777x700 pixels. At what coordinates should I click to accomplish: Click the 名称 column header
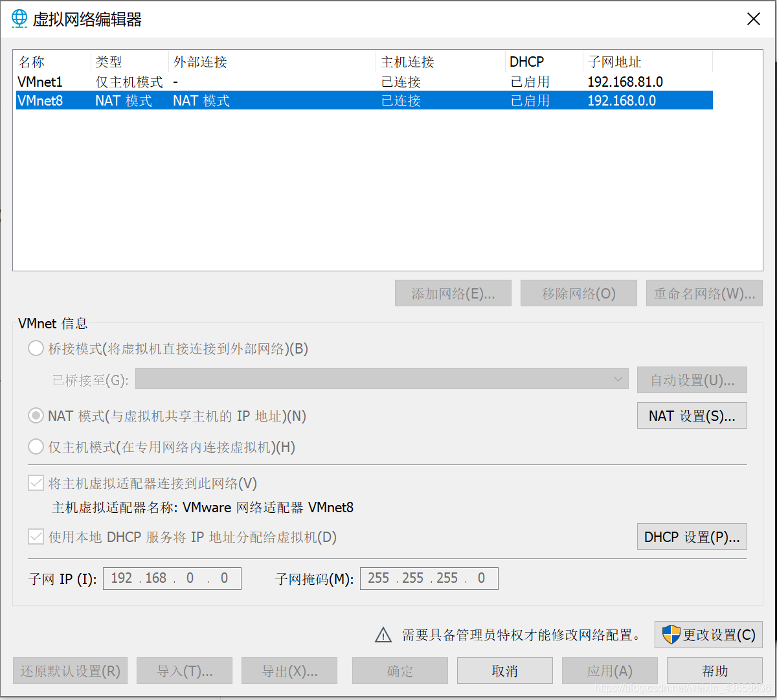coord(52,62)
